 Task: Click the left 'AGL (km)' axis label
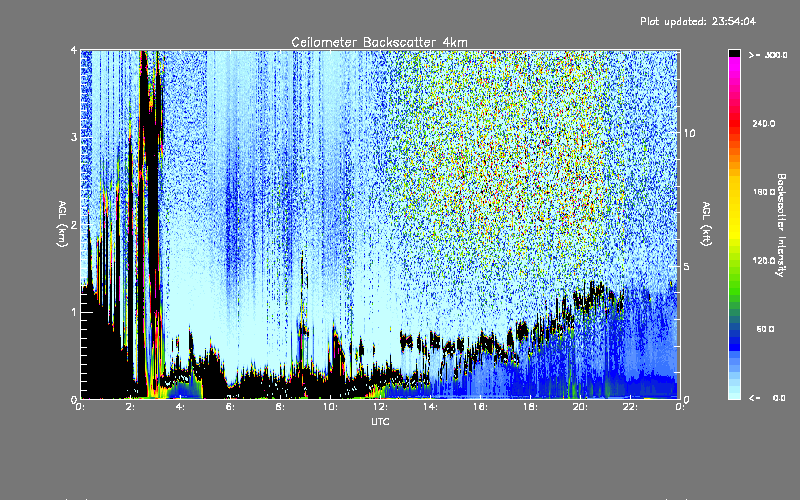[62, 224]
